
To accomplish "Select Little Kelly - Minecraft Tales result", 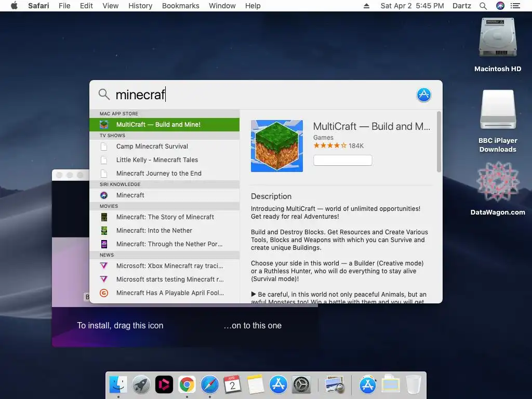I will (164, 160).
